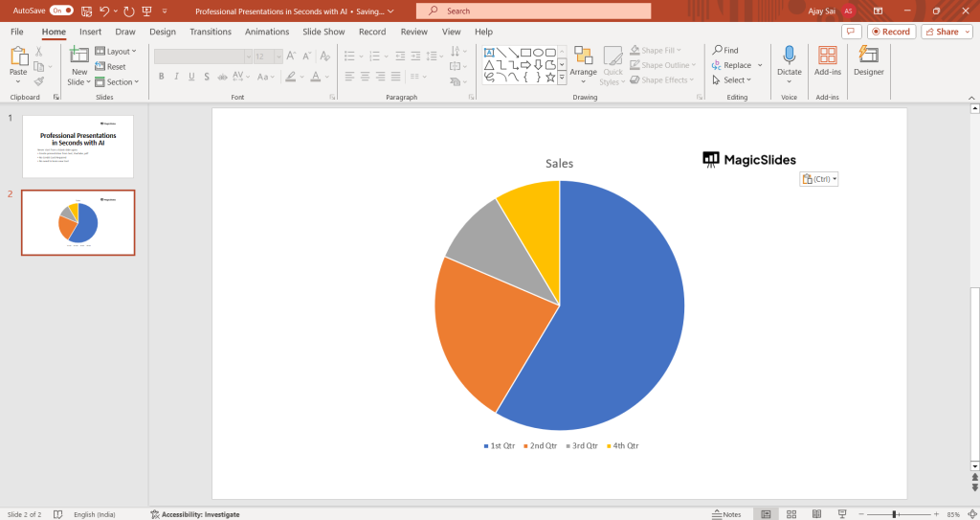Click the Redo arrow icon
Image resolution: width=980 pixels, height=520 pixels.
[x=129, y=11]
